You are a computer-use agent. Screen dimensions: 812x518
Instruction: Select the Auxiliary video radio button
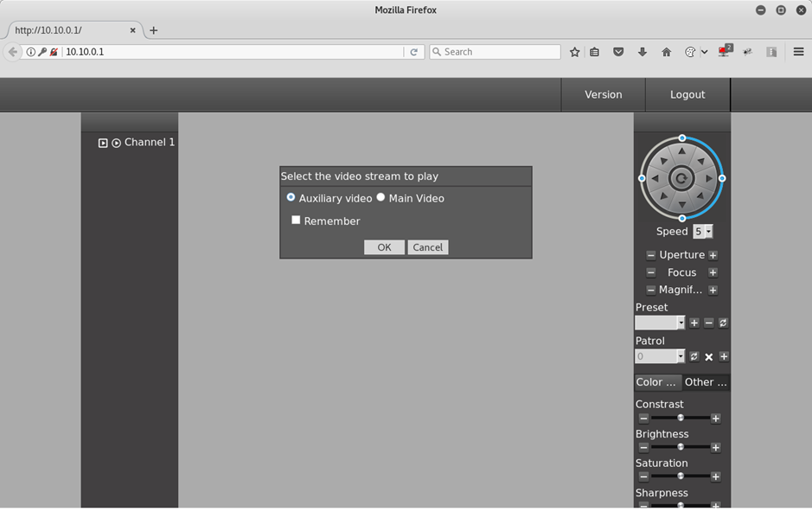click(291, 197)
